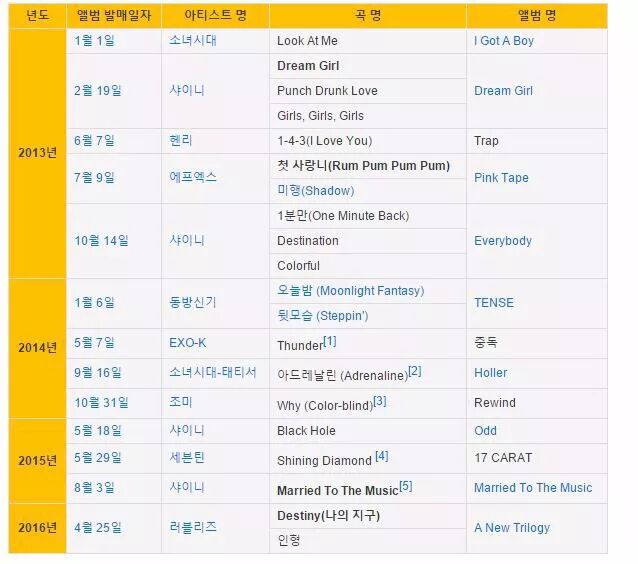
Task: Open the 소녀시대-태티서 artist link
Action: (213, 373)
